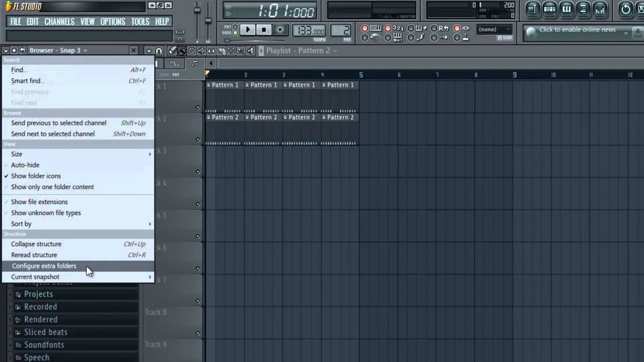
Task: Open the step sequencer view button
Action: 549,9
